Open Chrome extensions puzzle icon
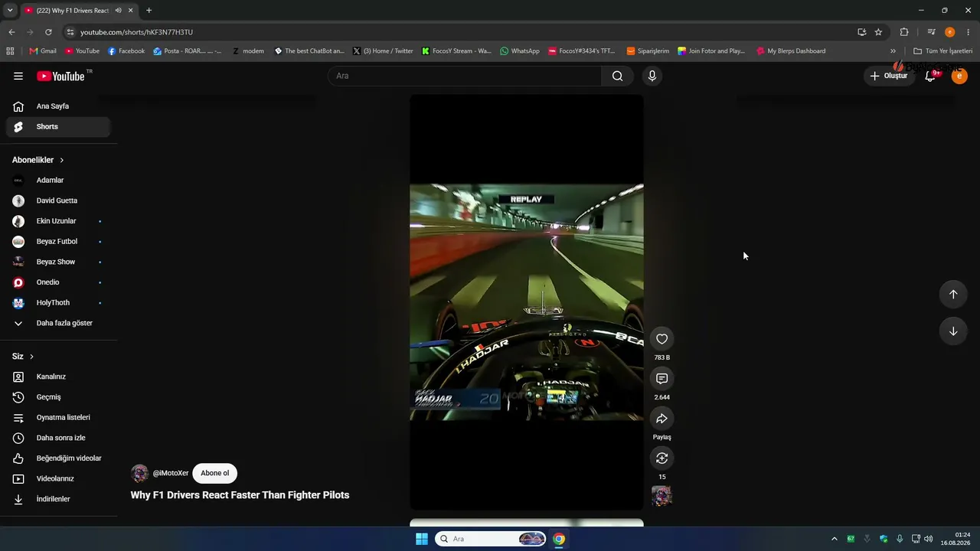The height and width of the screenshot is (551, 980). click(x=904, y=32)
